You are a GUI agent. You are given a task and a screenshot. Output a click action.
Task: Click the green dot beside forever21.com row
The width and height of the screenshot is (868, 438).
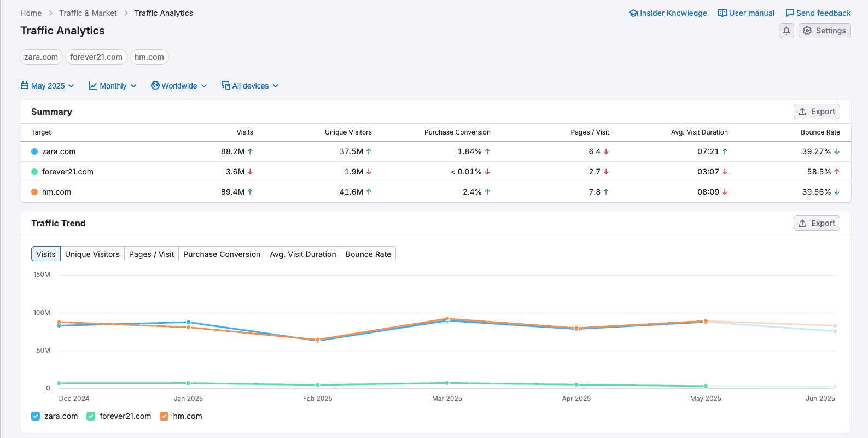click(34, 172)
